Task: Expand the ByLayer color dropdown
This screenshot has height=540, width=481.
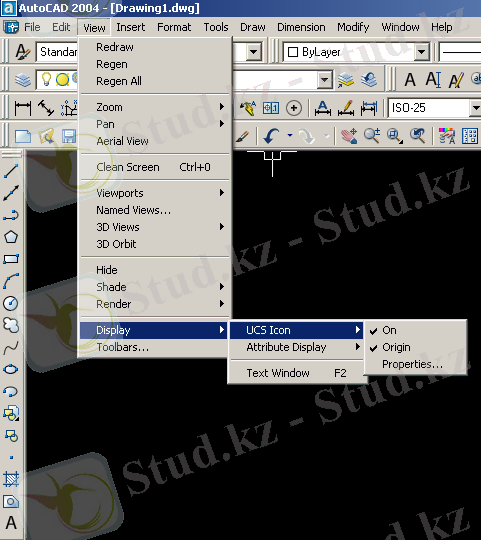Action: (421, 52)
